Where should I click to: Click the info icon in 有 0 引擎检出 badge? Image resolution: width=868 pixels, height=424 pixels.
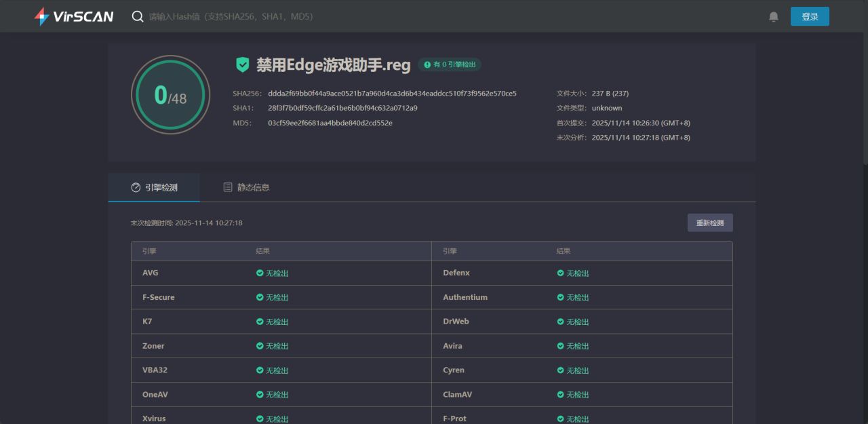click(427, 64)
